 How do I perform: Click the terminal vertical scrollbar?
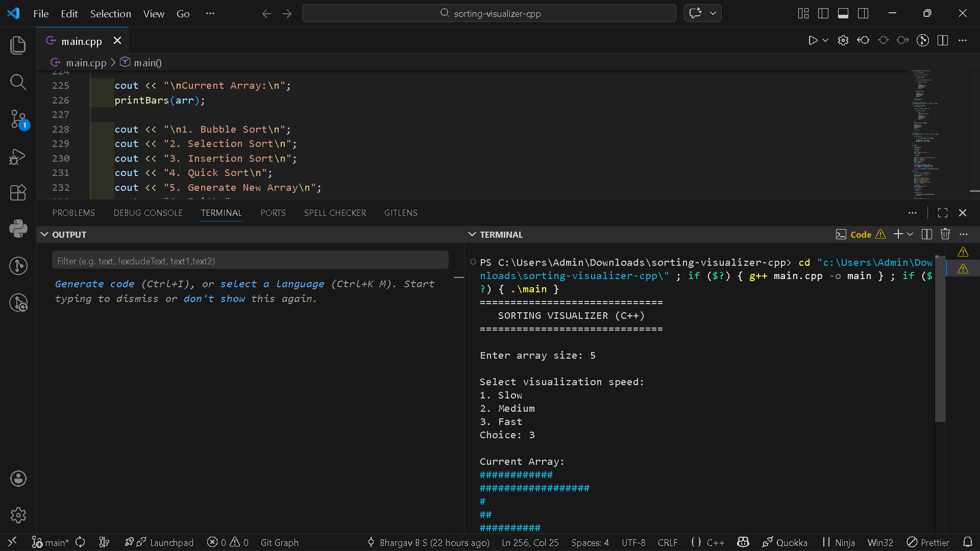940,339
